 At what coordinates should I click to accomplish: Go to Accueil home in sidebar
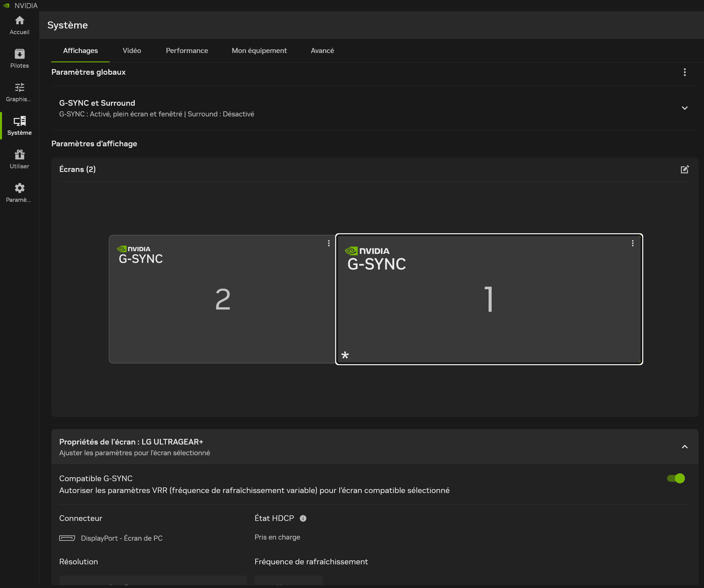click(x=19, y=25)
